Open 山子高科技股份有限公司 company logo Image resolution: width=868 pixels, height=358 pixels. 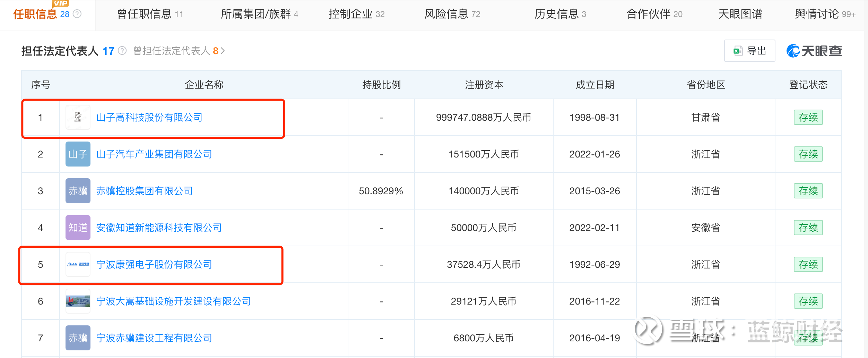click(x=78, y=117)
